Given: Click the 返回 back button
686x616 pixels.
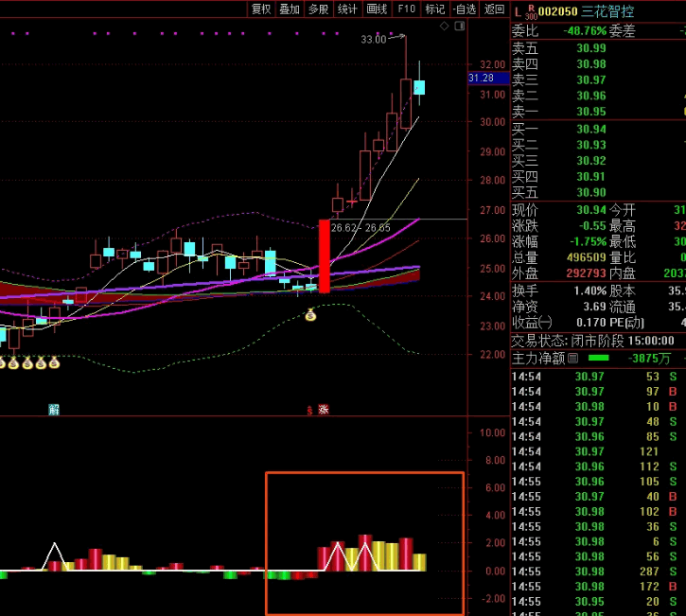Looking at the screenshot, I should pyautogui.click(x=494, y=9).
